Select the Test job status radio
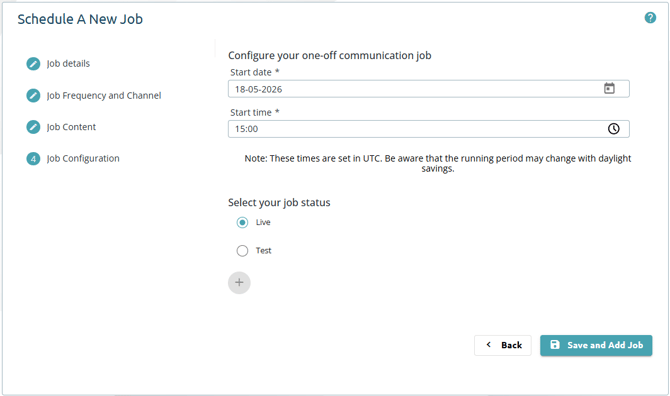 click(242, 251)
